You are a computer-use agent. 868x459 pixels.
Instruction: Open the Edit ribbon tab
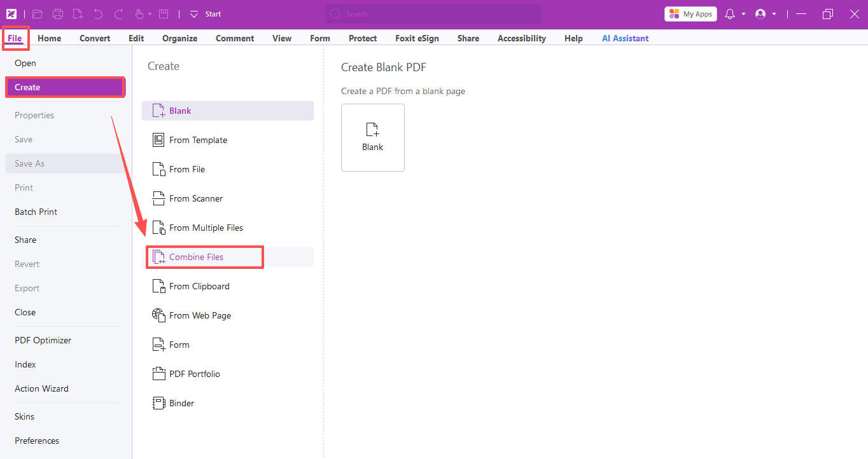[136, 38]
